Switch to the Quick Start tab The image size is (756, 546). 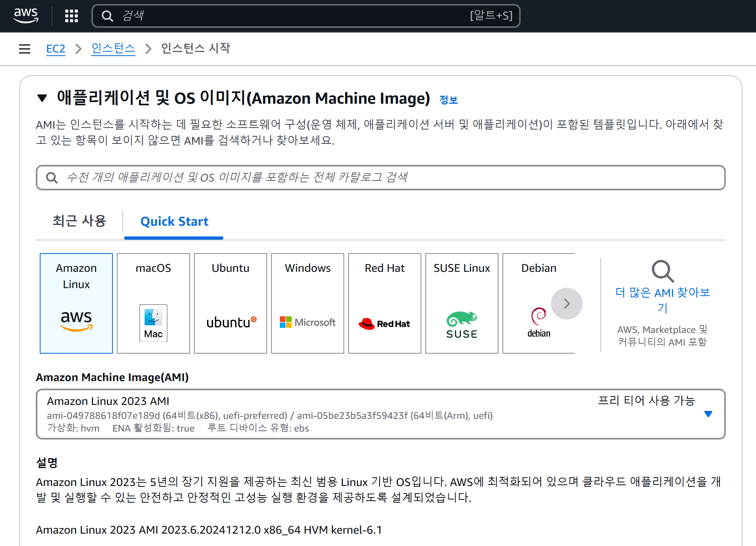(x=174, y=221)
